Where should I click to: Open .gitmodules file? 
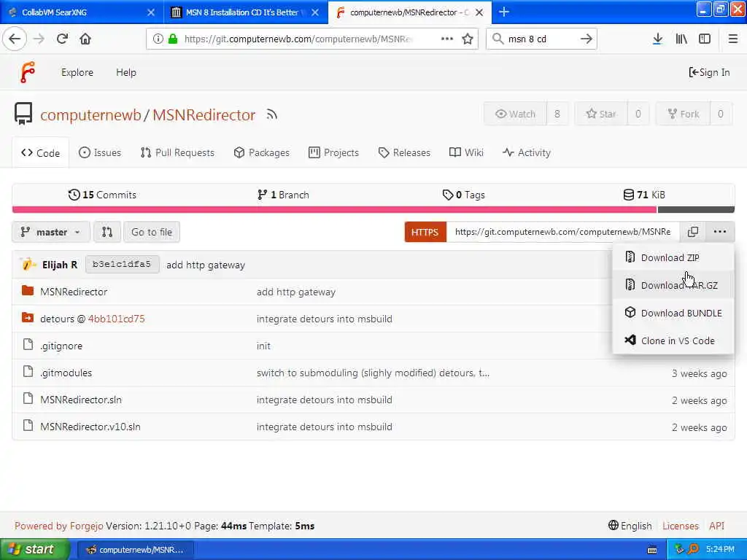(x=66, y=373)
